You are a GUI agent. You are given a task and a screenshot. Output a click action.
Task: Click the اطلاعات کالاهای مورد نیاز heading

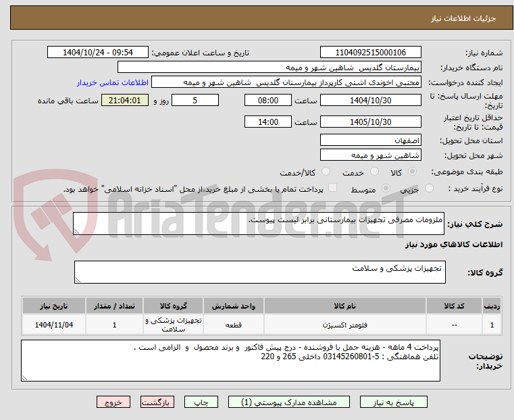click(454, 244)
